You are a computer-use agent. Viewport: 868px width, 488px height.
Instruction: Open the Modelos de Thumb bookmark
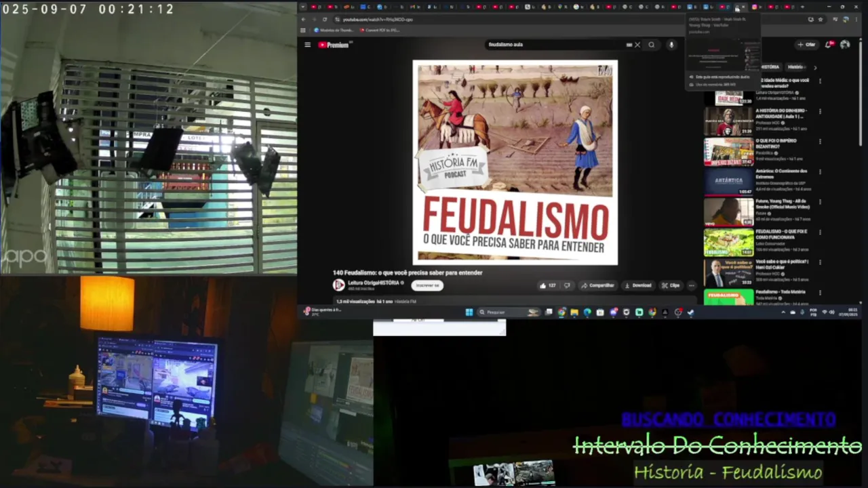click(x=333, y=30)
